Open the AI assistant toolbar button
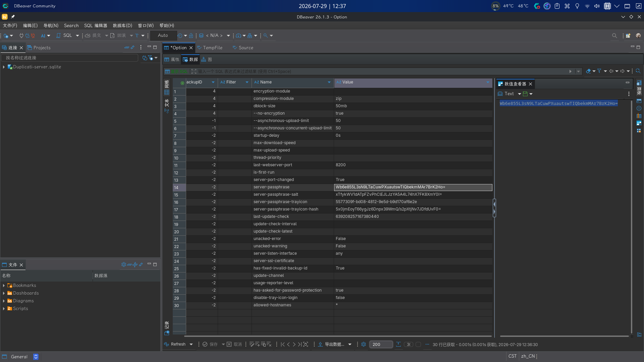 pos(43,36)
